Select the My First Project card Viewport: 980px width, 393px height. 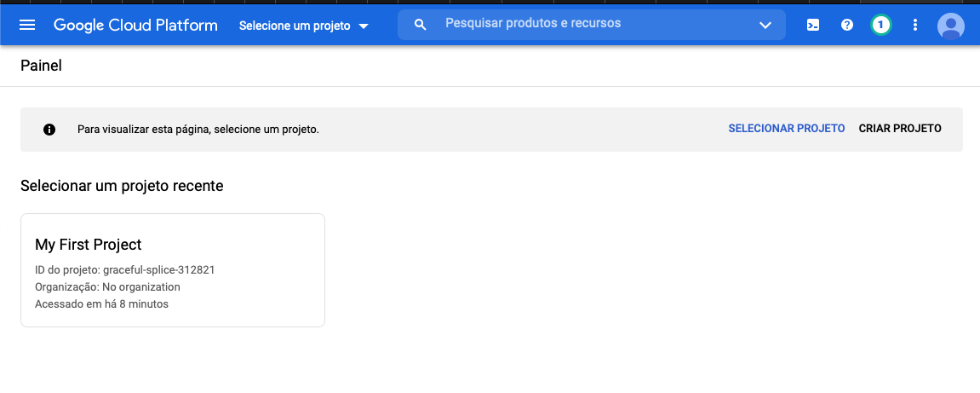173,269
